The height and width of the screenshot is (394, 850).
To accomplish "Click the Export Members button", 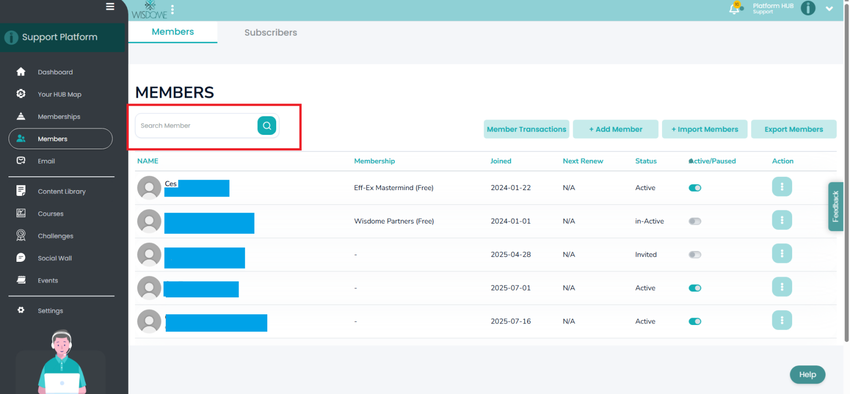I will coord(794,129).
